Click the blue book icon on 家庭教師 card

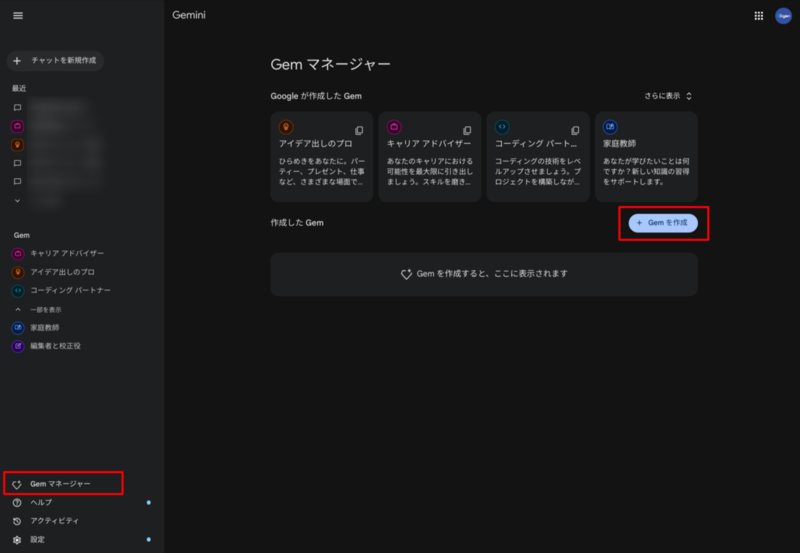[610, 127]
